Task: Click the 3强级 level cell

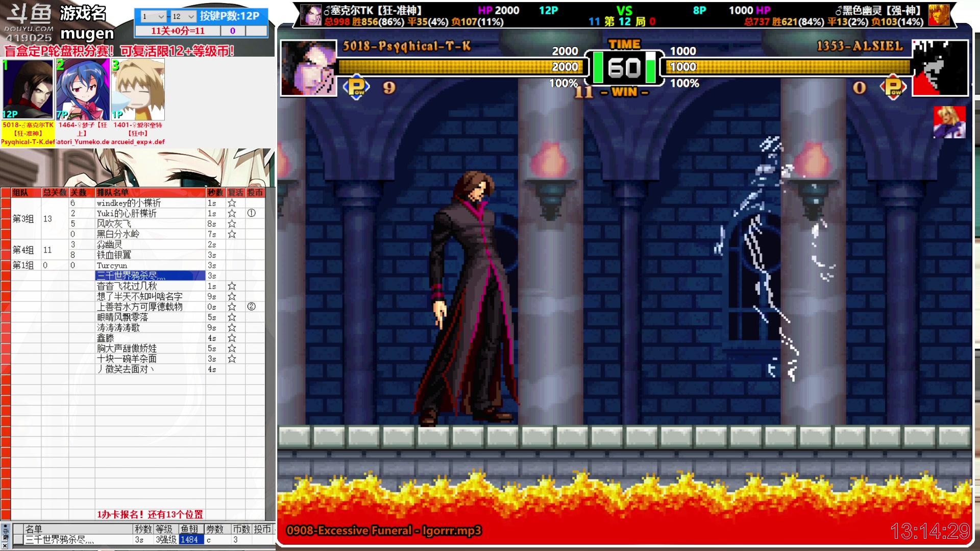Action: click(x=166, y=540)
